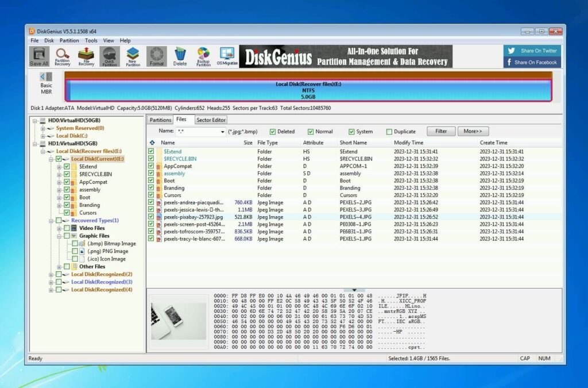The image size is (588, 388).
Task: Uncheck the Deleted filter checkbox
Action: pyautogui.click(x=273, y=131)
